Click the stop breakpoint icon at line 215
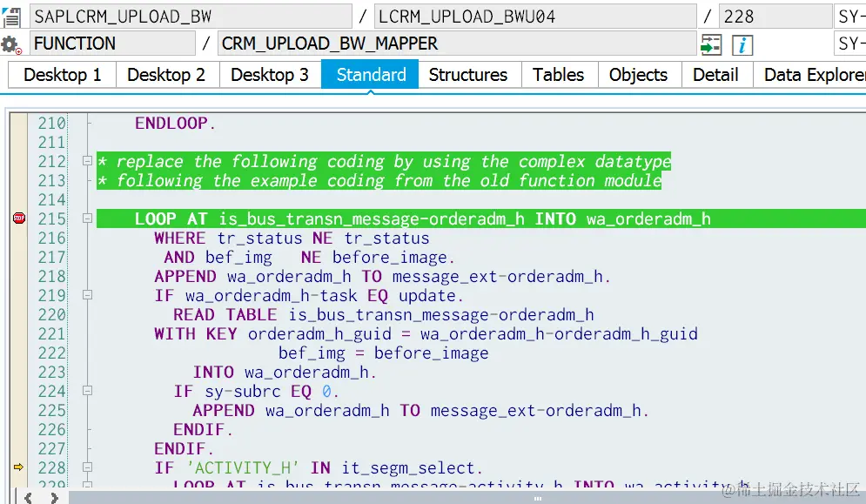This screenshot has width=866, height=504. 19,218
